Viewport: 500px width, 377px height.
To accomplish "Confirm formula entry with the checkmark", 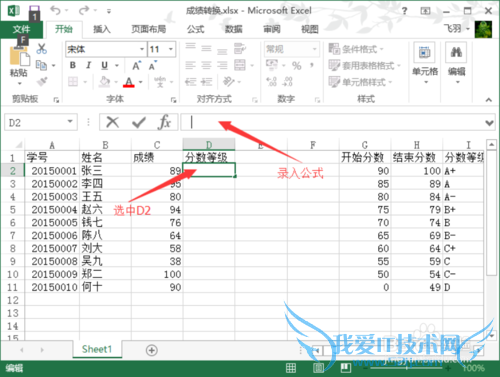I will pos(139,122).
